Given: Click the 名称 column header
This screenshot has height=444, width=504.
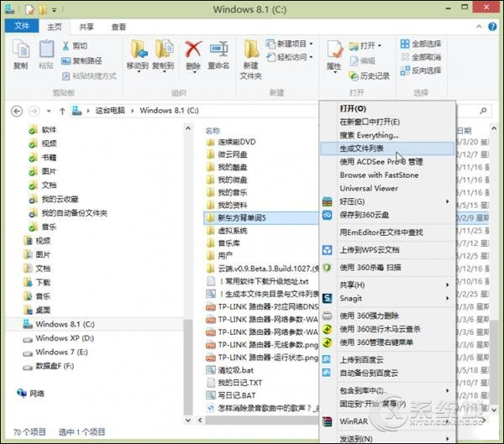Looking at the screenshot, I should [x=213, y=130].
